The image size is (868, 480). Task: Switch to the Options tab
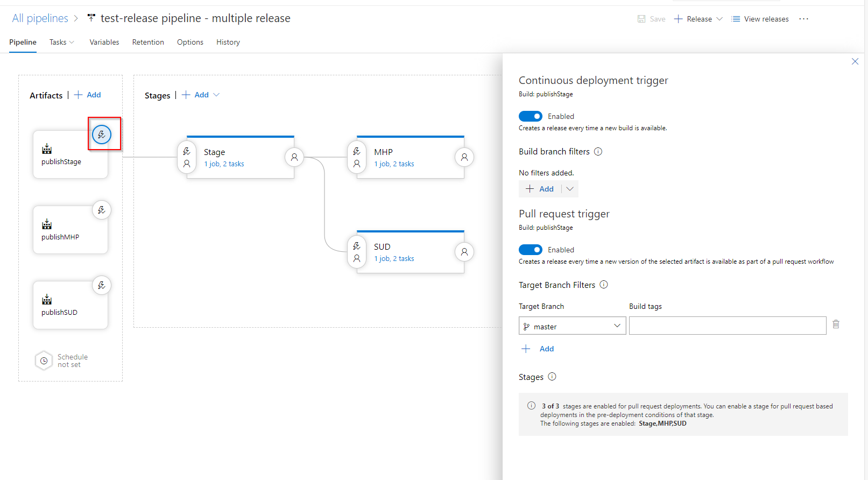190,42
